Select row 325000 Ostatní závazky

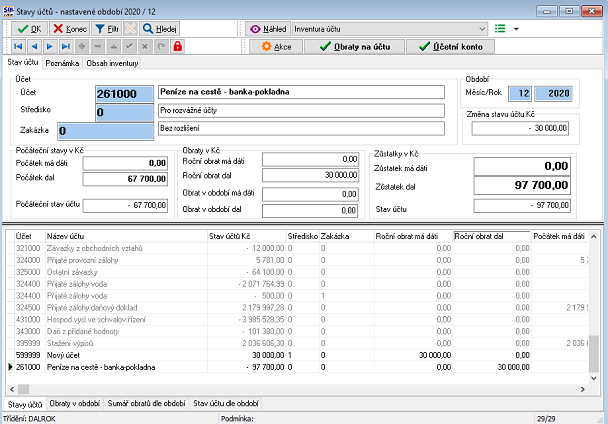[298, 272]
